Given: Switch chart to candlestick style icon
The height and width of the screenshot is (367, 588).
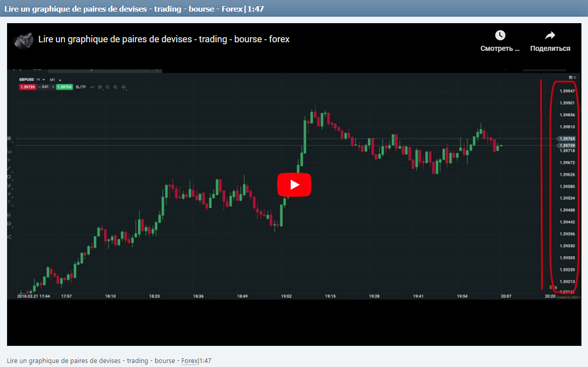Looking at the screenshot, I should click(x=100, y=86).
